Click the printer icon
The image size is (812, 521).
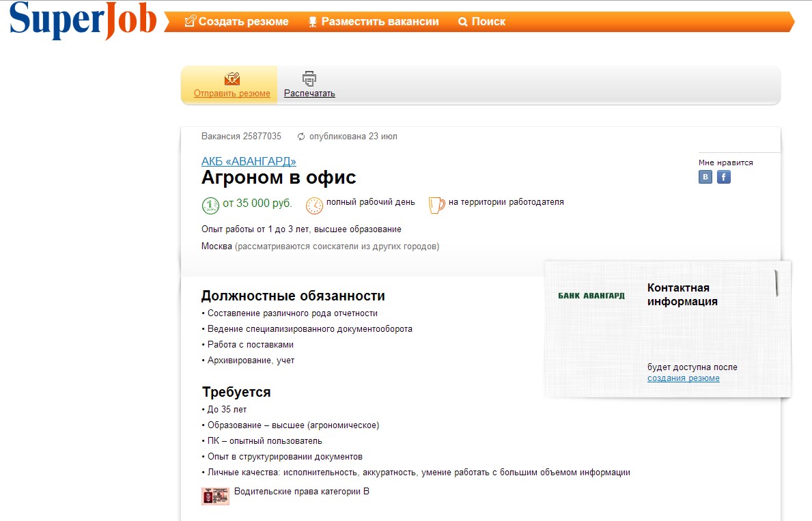click(309, 79)
